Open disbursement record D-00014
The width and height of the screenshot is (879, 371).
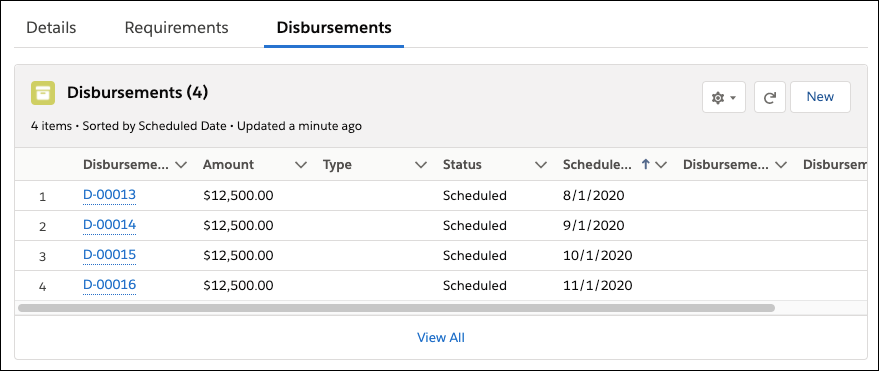pos(109,225)
